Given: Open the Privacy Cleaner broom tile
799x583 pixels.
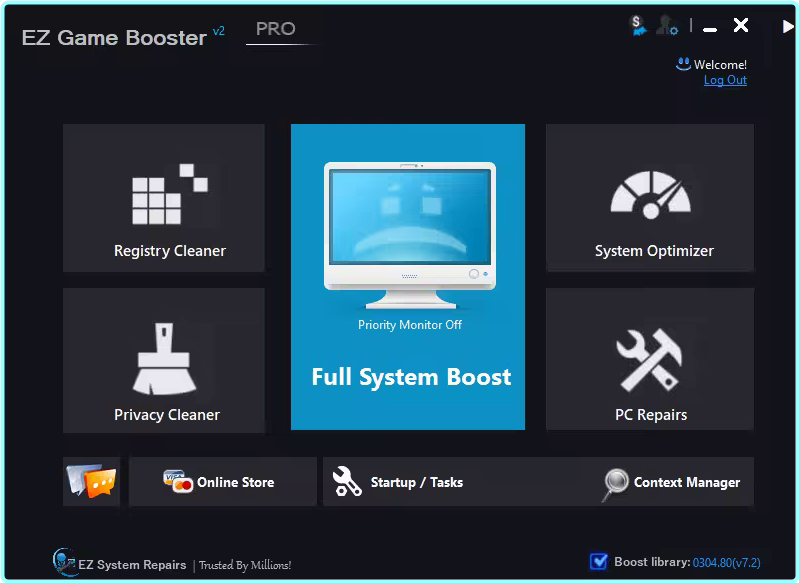Looking at the screenshot, I should point(164,360).
